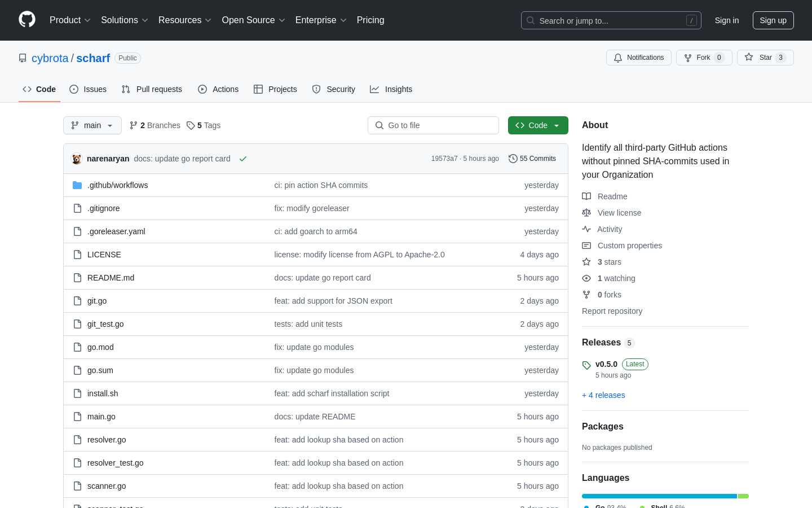
Task: Click the tag icon next to v0.5.0
Action: [586, 365]
